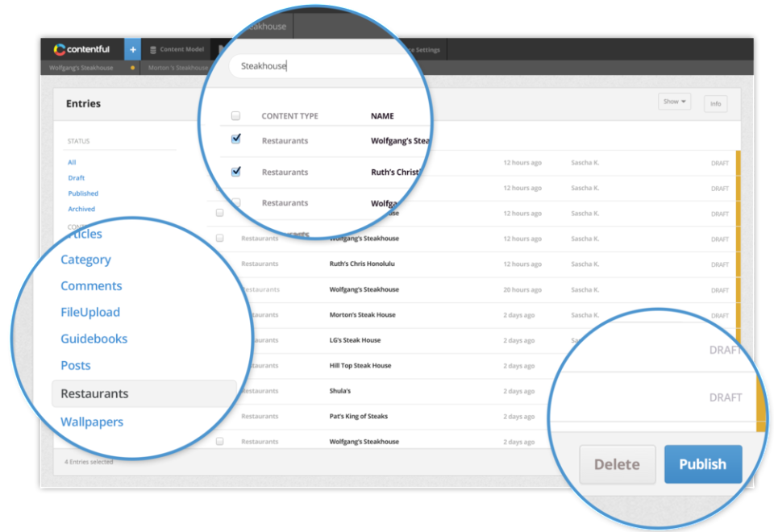The height and width of the screenshot is (532, 774).
Task: Open the Shula's entry
Action: coord(340,390)
